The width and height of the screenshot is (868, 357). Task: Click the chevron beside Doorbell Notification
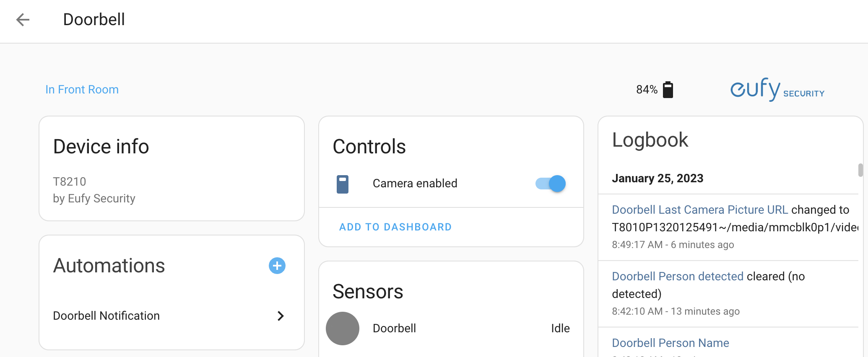tap(280, 316)
